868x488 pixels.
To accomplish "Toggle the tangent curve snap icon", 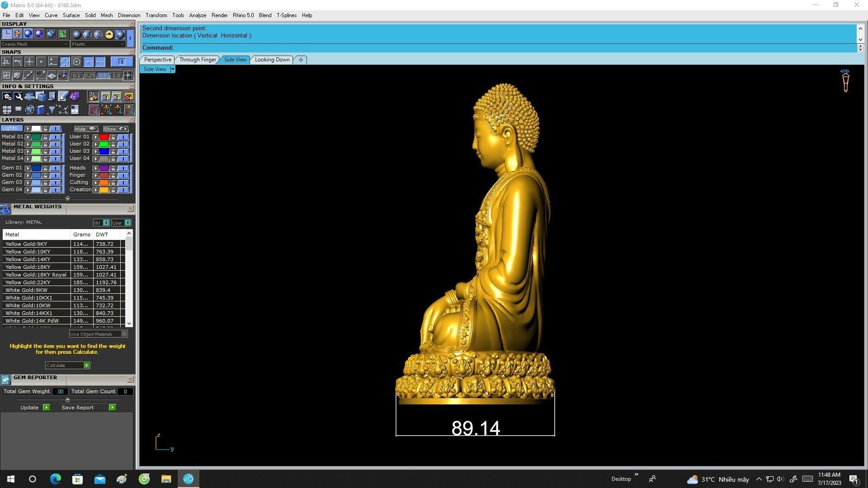I will 18,62.
